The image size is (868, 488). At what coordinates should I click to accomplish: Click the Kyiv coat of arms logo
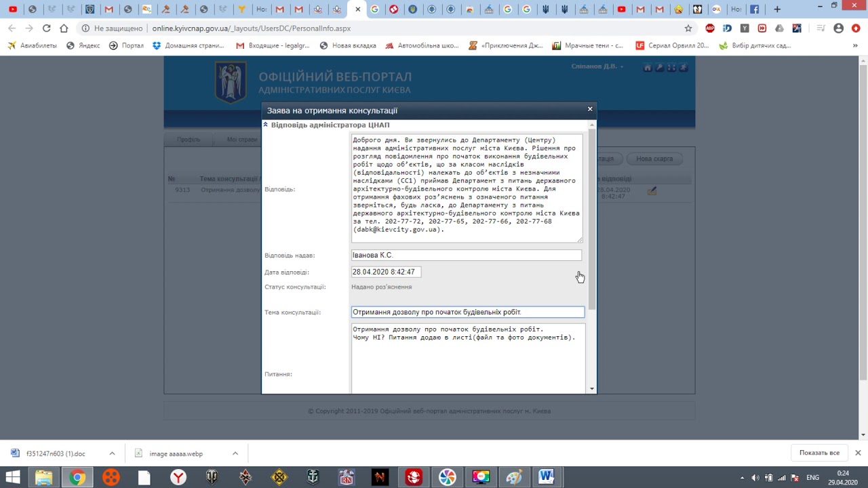[x=231, y=82]
